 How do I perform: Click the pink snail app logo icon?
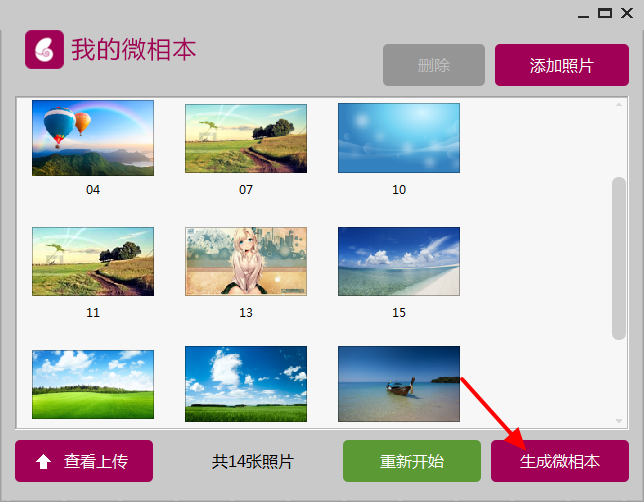tap(44, 49)
